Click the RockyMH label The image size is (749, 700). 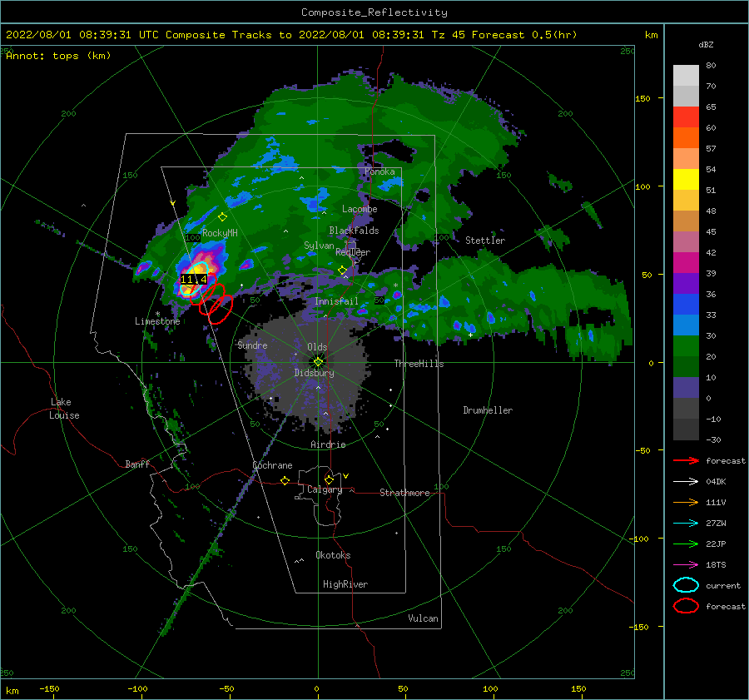tap(220, 233)
